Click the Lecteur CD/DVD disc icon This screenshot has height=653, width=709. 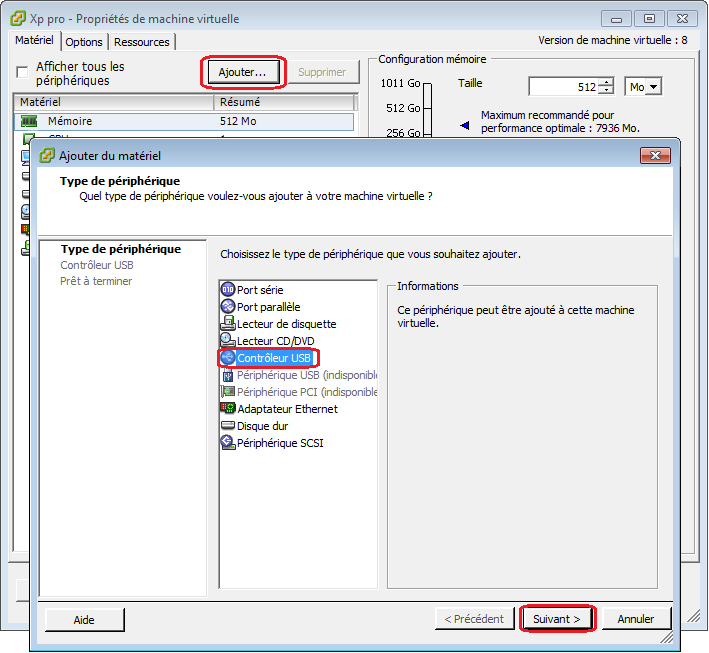click(x=228, y=340)
